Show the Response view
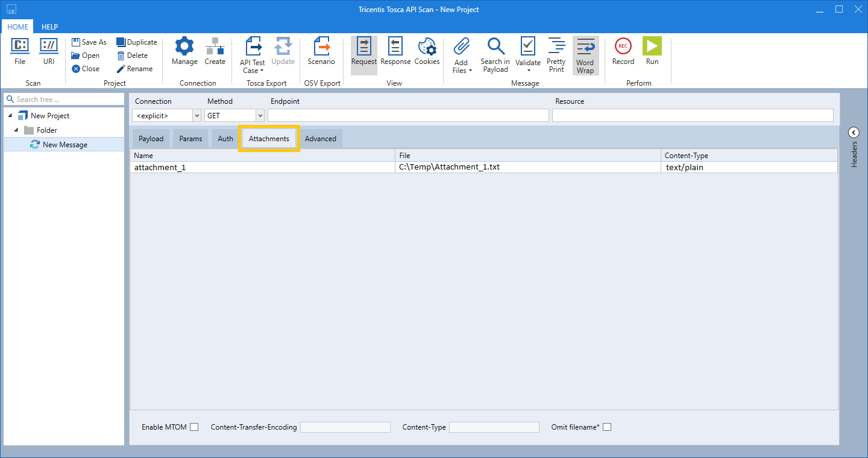This screenshot has width=868, height=458. point(395,46)
